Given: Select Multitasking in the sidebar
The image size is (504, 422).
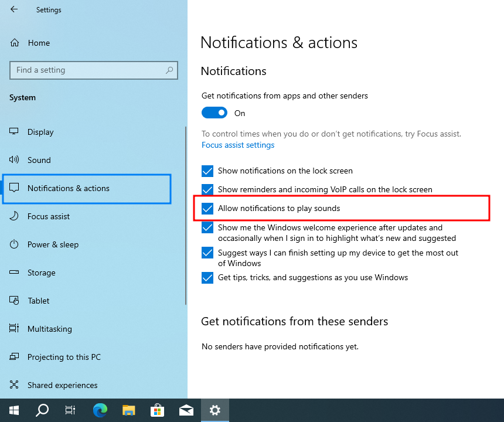Looking at the screenshot, I should [50, 329].
